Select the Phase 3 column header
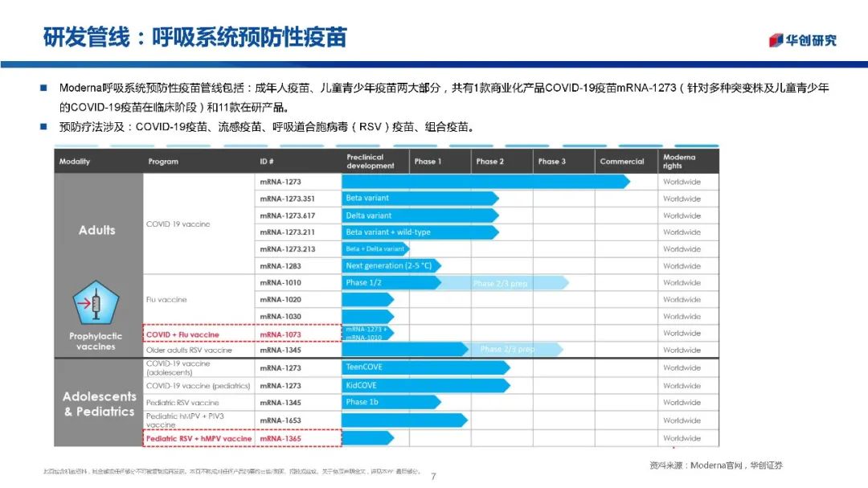Image resolution: width=868 pixels, height=488 pixels. tap(551, 162)
